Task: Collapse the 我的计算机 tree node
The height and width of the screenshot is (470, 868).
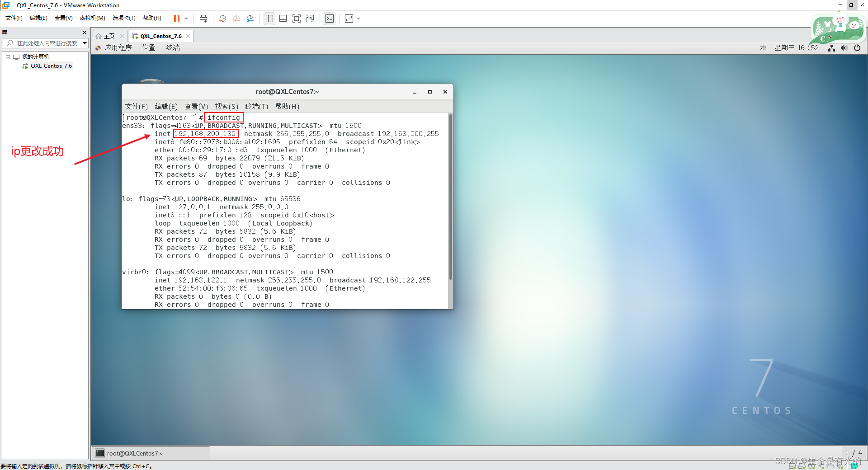Action: [8, 57]
